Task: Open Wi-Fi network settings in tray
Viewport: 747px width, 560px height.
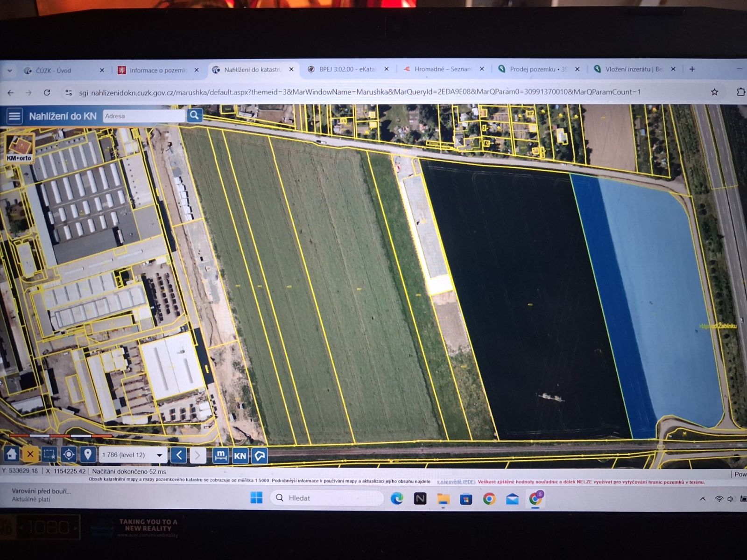Action: 719,499
